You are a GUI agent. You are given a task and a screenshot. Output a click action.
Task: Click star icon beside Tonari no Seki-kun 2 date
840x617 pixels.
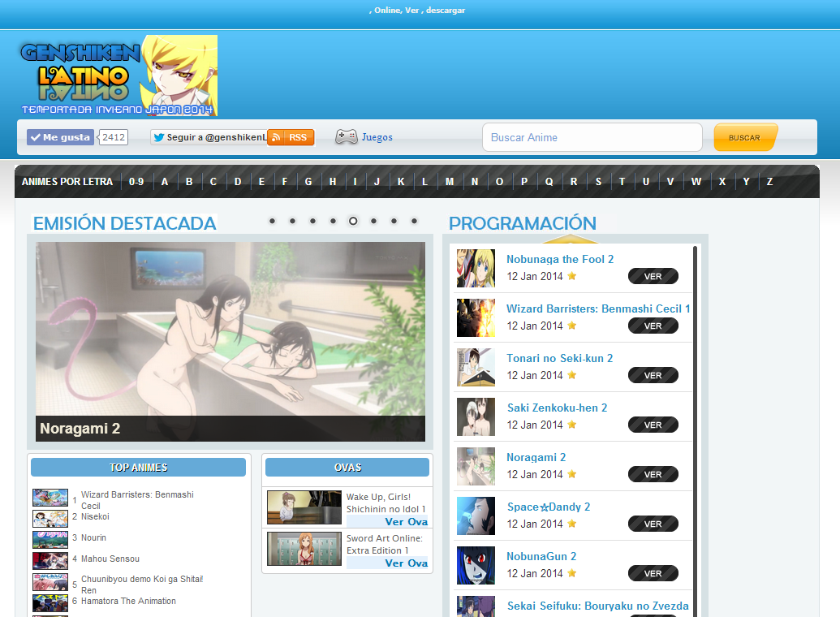pyautogui.click(x=571, y=375)
